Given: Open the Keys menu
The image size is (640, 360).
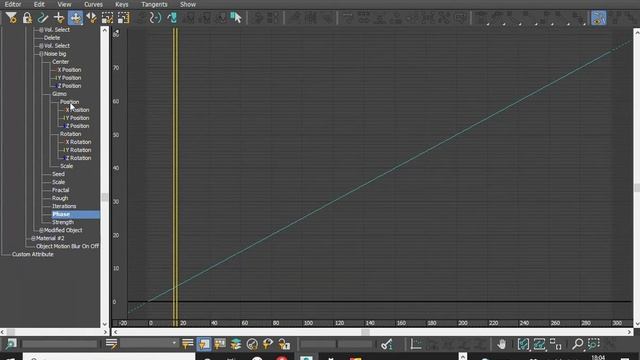Looking at the screenshot, I should tap(122, 4).
